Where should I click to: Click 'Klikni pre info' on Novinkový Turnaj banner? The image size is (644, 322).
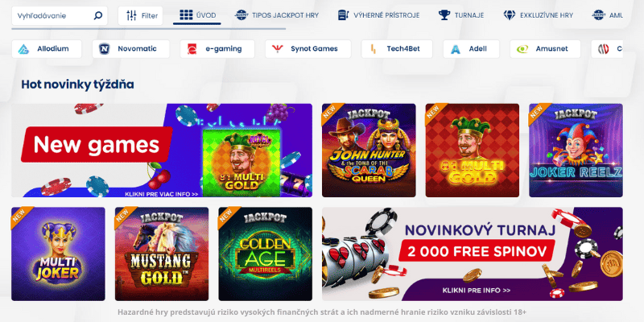[x=477, y=291]
